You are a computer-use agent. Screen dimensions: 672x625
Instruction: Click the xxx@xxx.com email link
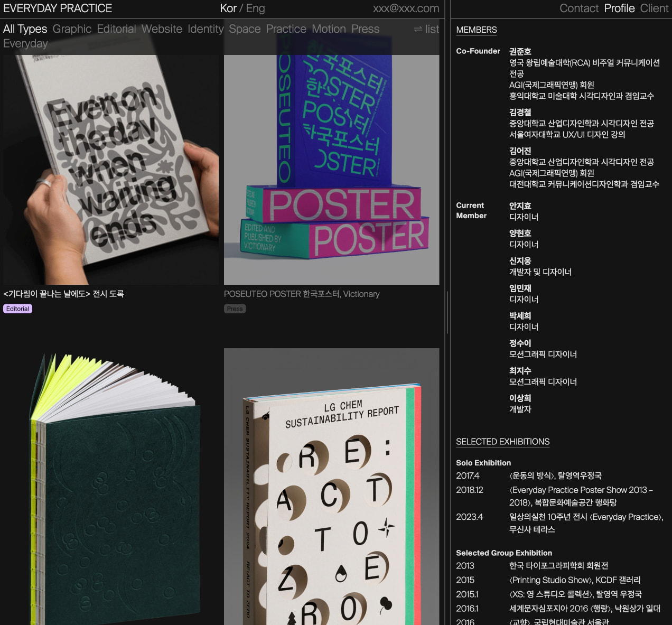(x=406, y=8)
